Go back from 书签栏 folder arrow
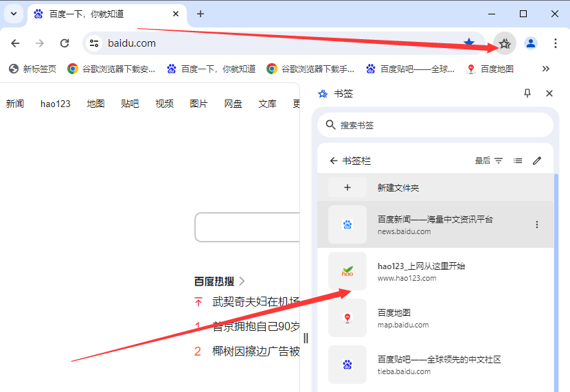This screenshot has width=570, height=392. 333,161
